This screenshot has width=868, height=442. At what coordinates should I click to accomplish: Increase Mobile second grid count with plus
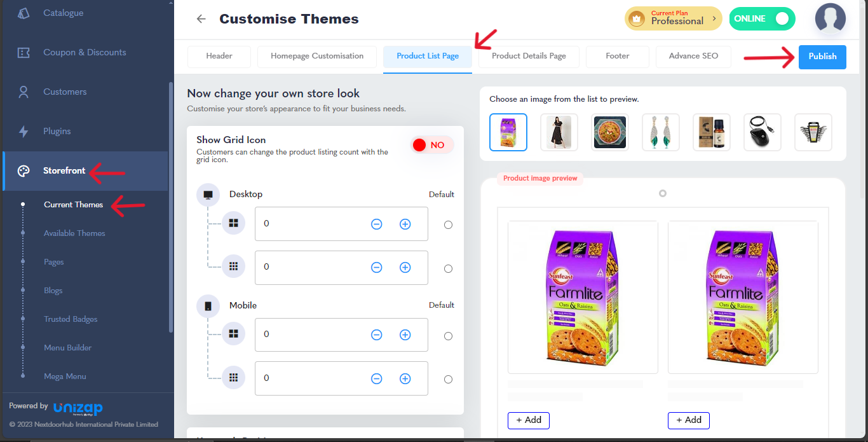405,378
